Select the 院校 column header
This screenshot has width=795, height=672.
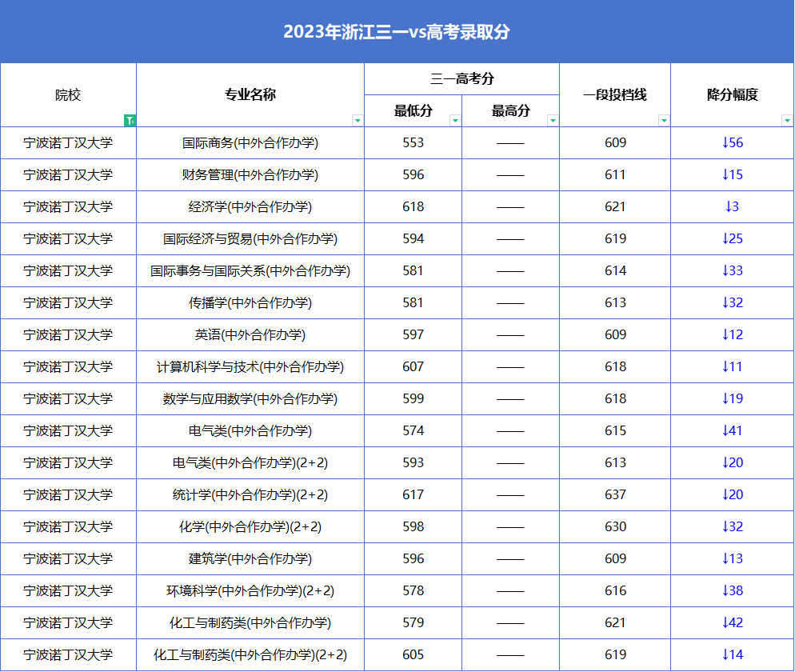(68, 94)
